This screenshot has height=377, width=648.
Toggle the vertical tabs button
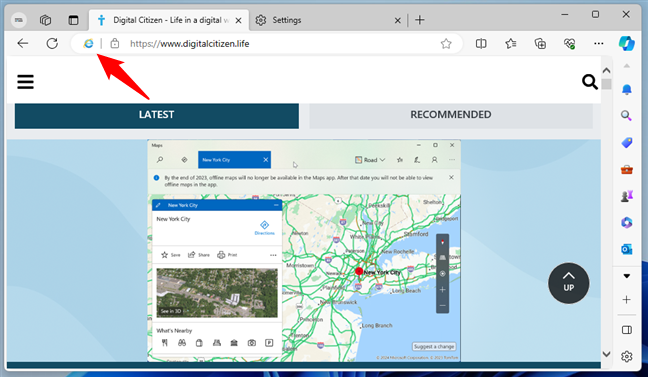[x=73, y=20]
